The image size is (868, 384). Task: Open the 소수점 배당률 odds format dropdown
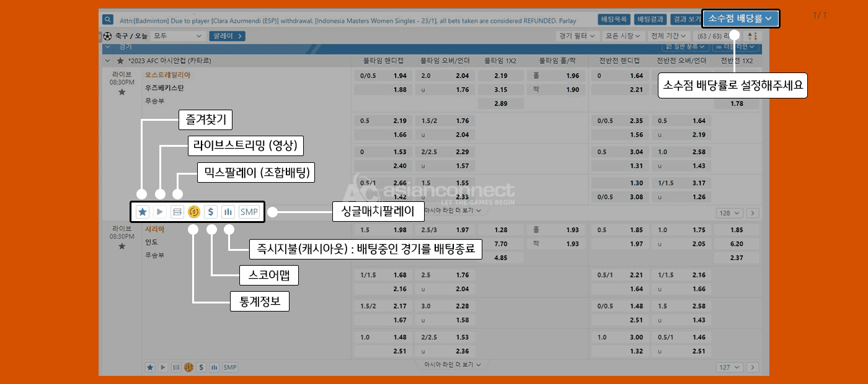click(x=740, y=19)
